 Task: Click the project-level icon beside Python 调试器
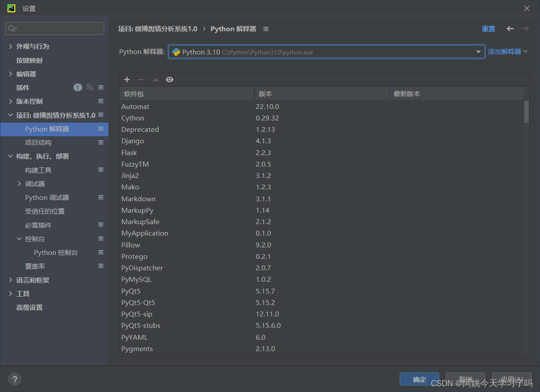tap(101, 197)
